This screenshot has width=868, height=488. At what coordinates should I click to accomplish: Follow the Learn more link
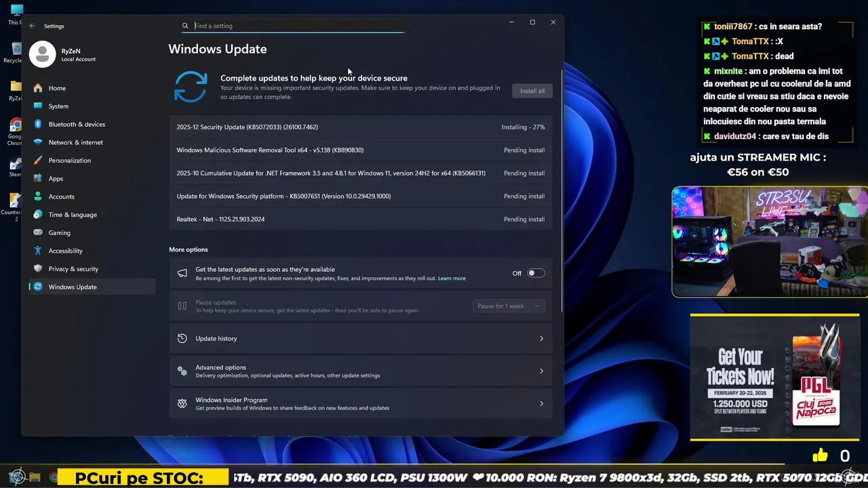452,279
